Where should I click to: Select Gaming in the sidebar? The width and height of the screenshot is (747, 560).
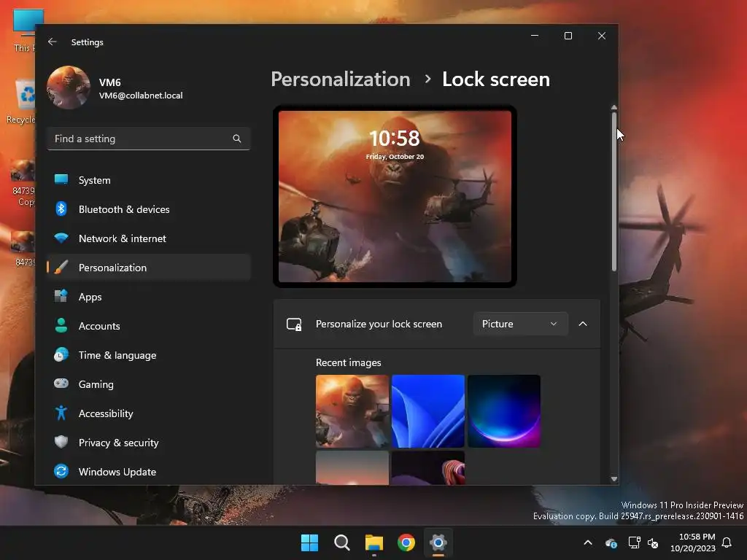point(149,384)
